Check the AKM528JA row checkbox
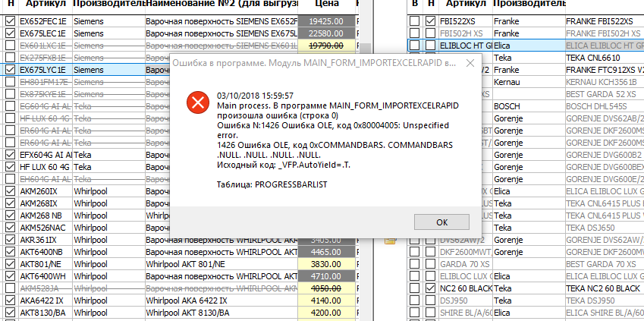 tap(11, 288)
